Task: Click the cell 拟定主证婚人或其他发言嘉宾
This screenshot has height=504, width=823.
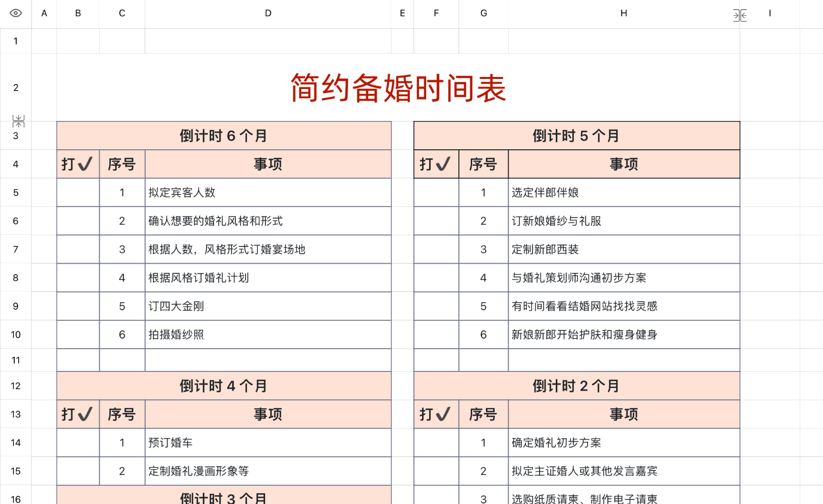Action: (x=624, y=471)
